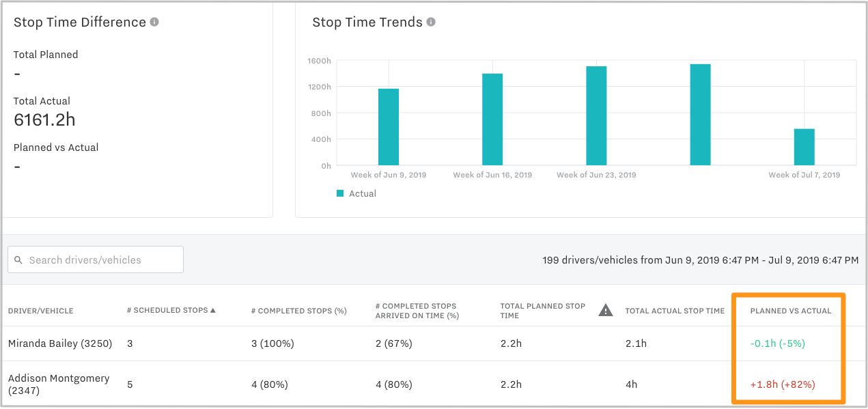This screenshot has width=868, height=409.
Task: Click Addison Montgomery's scheduled stops value 5
Action: tap(130, 384)
